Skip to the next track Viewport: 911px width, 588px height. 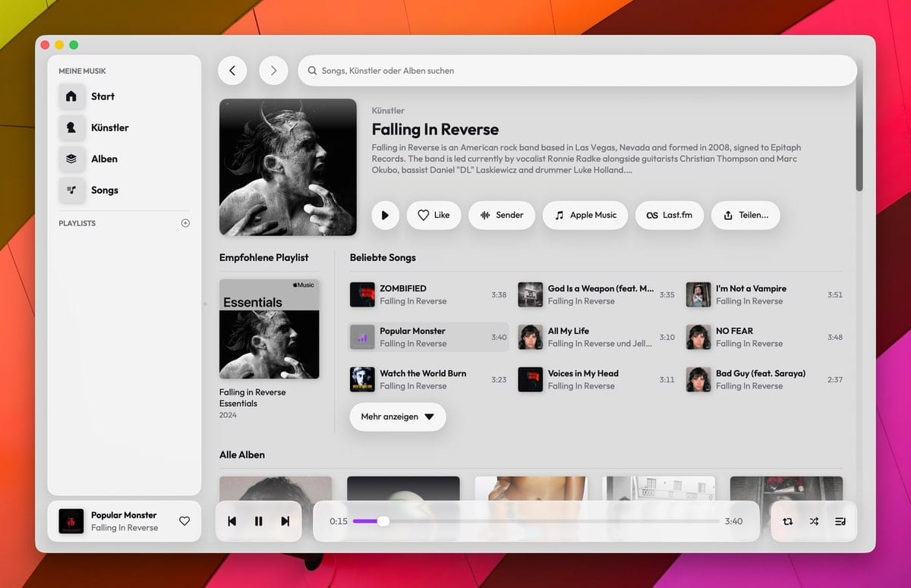(x=285, y=521)
